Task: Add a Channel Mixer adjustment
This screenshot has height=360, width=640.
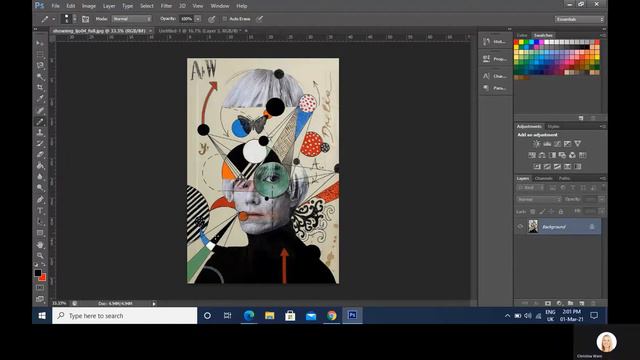Action: (x=572, y=155)
